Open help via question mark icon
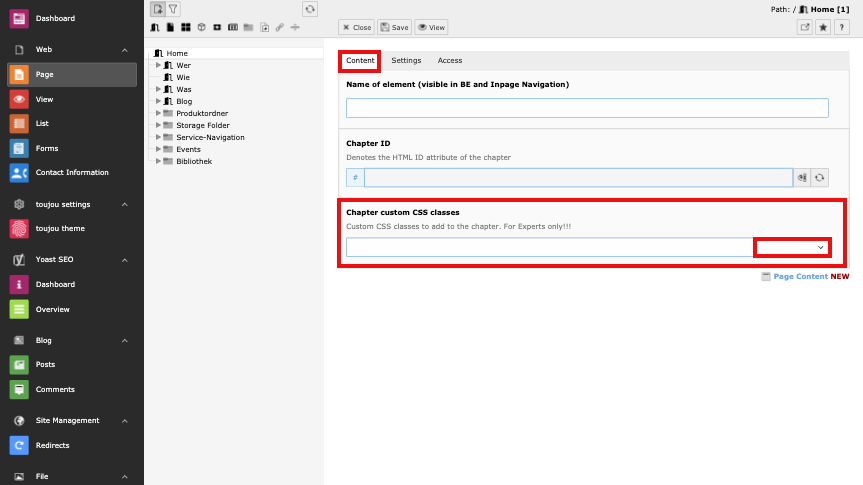Image resolution: width=863 pixels, height=485 pixels. pyautogui.click(x=841, y=28)
